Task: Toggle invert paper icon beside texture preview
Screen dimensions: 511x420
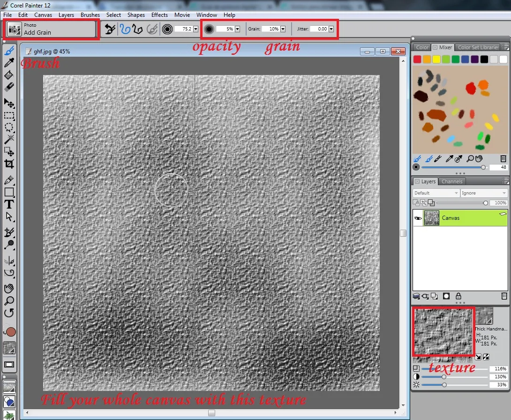Action: [486, 357]
